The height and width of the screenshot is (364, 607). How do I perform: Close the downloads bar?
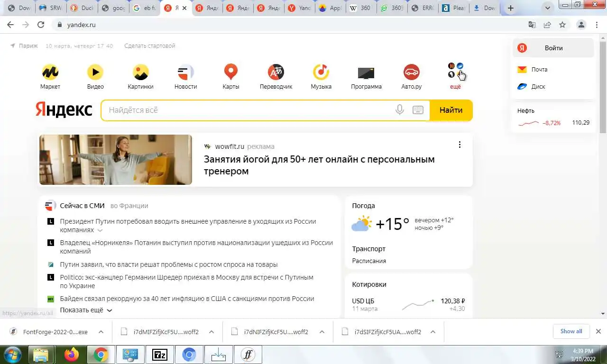598,331
